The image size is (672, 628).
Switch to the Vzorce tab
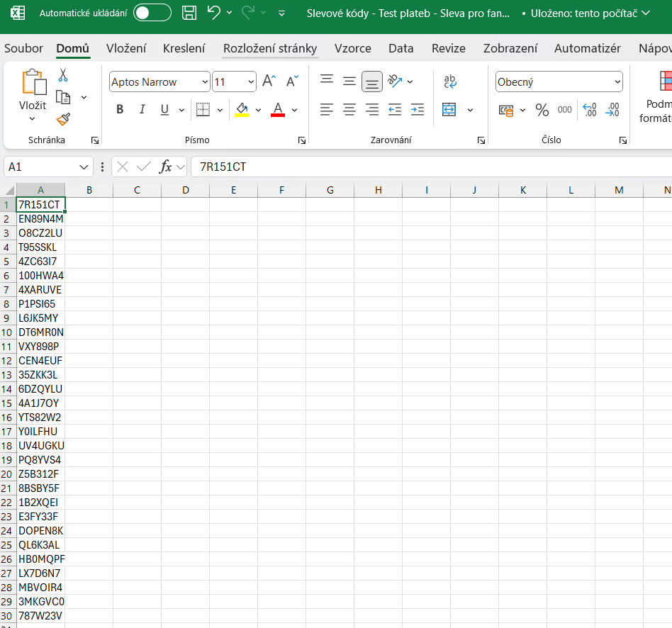pyautogui.click(x=352, y=48)
